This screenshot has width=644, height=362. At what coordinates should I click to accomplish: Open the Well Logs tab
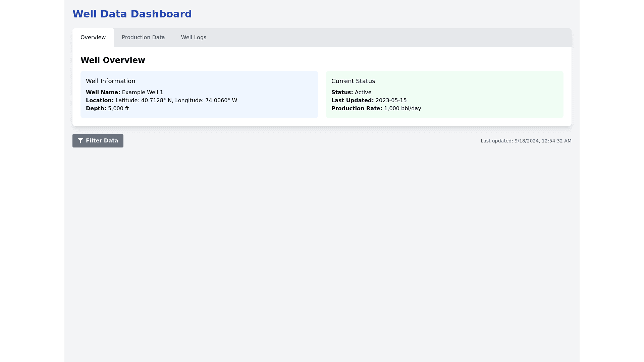(194, 38)
